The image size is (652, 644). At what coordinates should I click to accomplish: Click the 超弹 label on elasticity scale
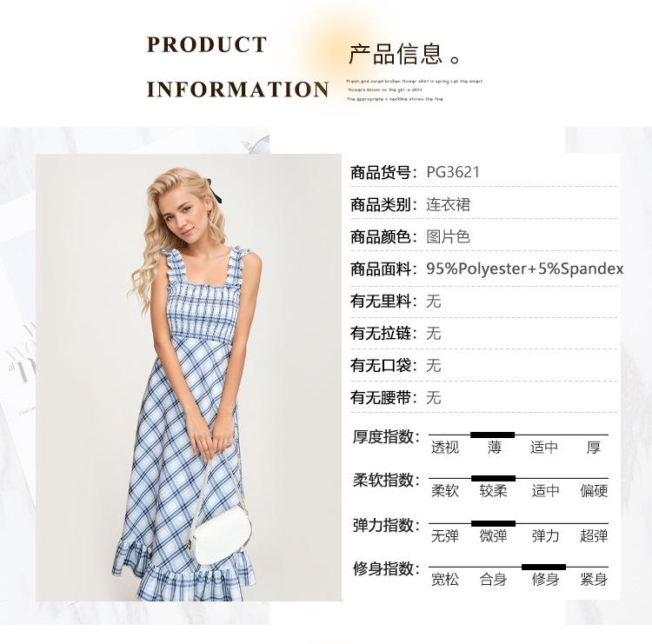pos(594,536)
